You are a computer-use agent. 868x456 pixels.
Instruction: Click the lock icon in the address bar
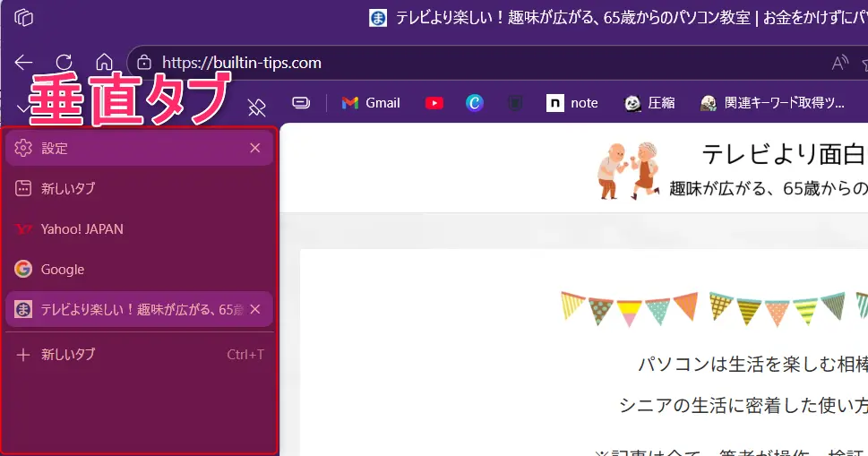(x=144, y=63)
